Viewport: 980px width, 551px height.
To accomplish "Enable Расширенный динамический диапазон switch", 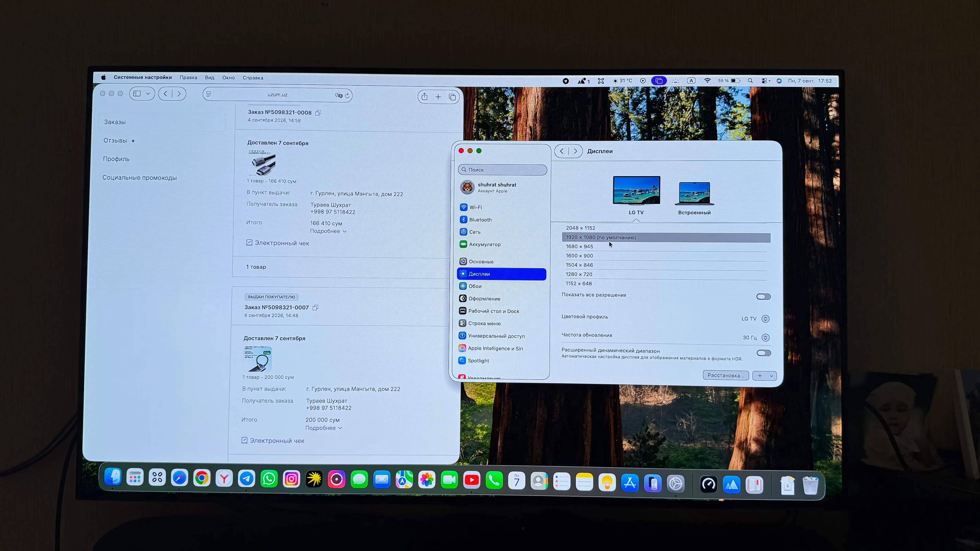I will pos(763,353).
